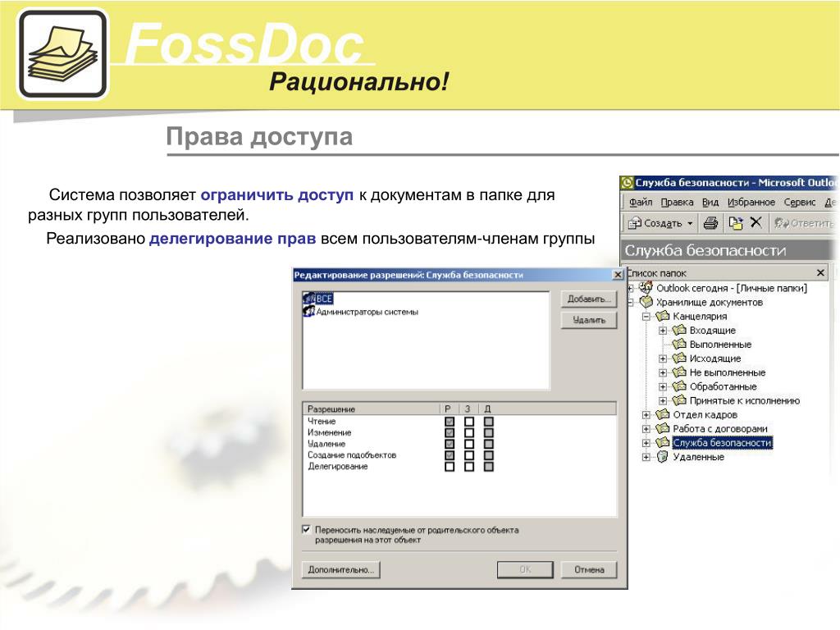Click Дополнительно button
Viewport: 840px width, 630px height.
point(341,569)
